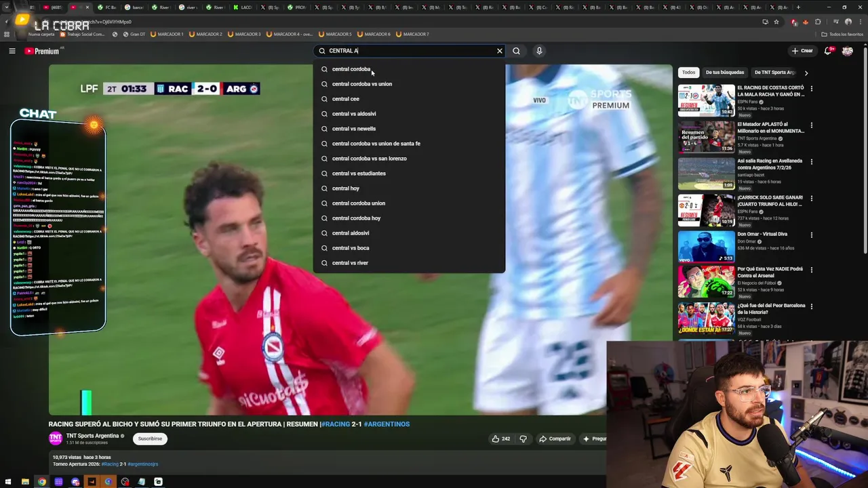The height and width of the screenshot is (488, 868).
Task: Open the account avatar menu
Action: [847, 51]
